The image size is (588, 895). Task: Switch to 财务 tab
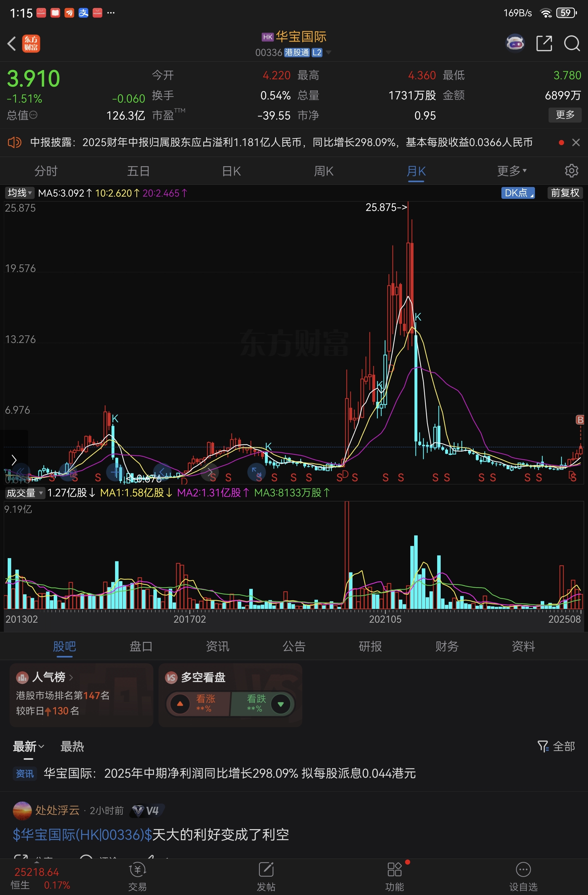[447, 646]
